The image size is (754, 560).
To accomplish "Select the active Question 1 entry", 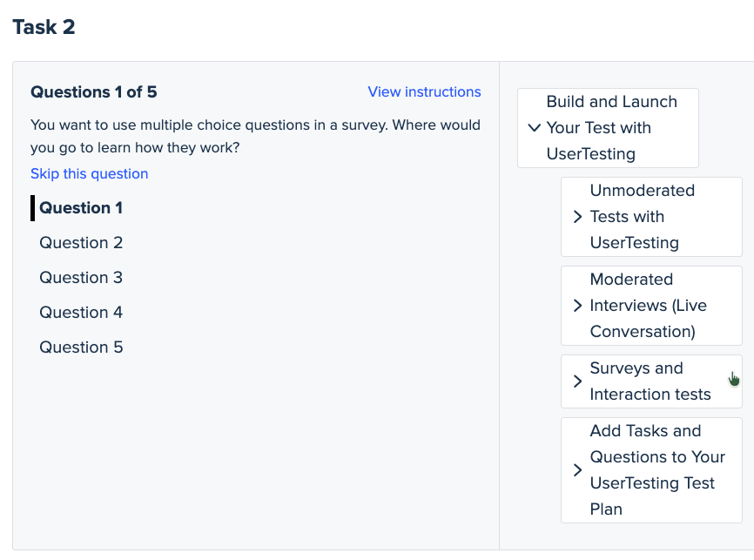I will click(80, 208).
